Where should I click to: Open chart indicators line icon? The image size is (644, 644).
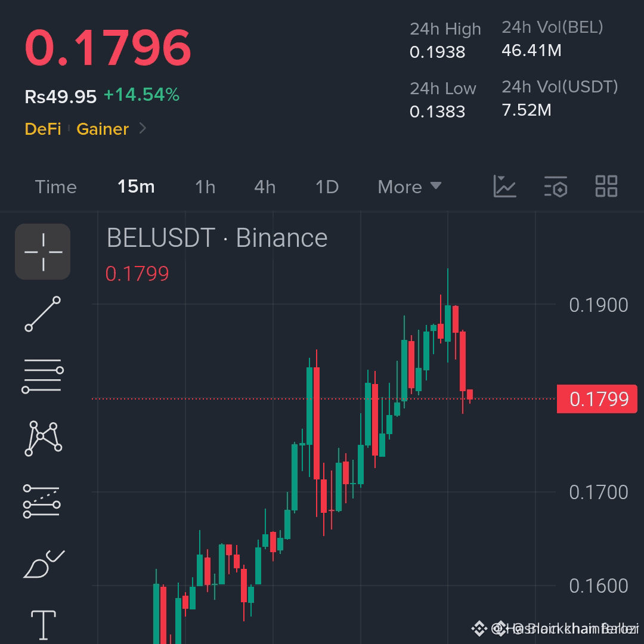504,186
